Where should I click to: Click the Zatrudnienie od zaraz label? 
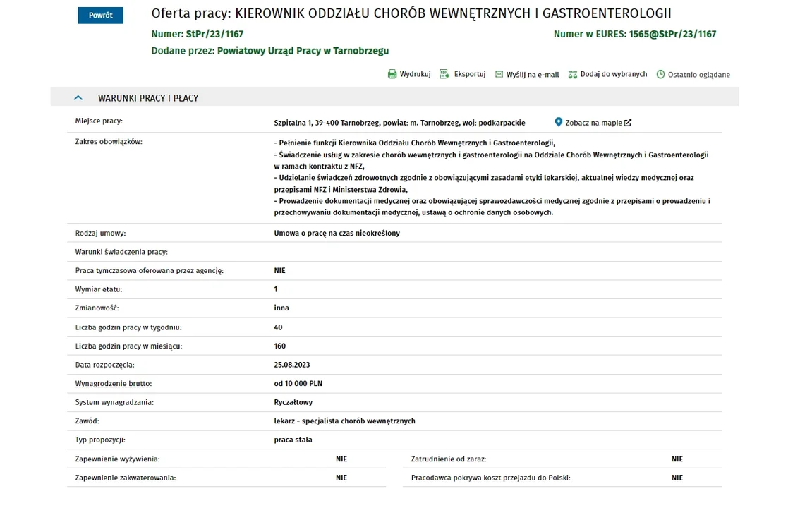[x=449, y=459]
